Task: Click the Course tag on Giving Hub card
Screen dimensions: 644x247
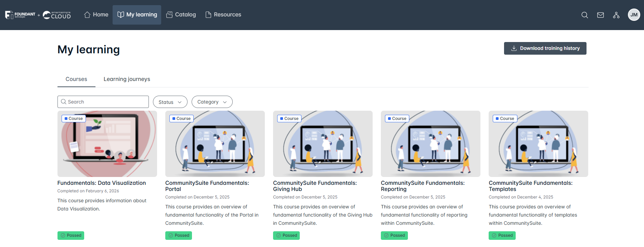Action: click(289, 119)
